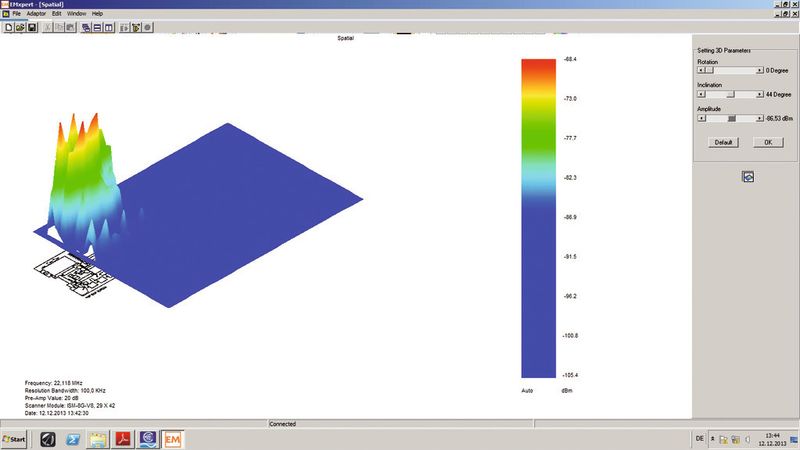Screen dimensions: 800x450
Task: Click the Rotation slider thumb
Action: (x=709, y=70)
